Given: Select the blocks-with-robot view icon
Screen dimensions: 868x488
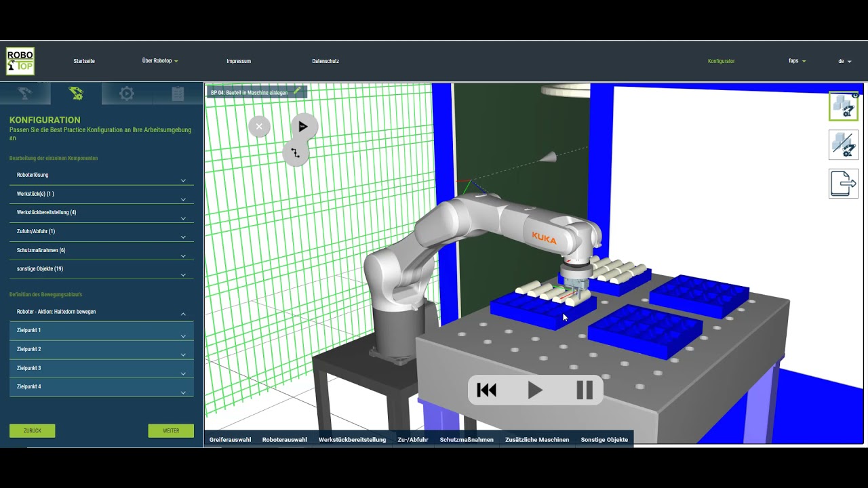Looking at the screenshot, I should point(844,106).
